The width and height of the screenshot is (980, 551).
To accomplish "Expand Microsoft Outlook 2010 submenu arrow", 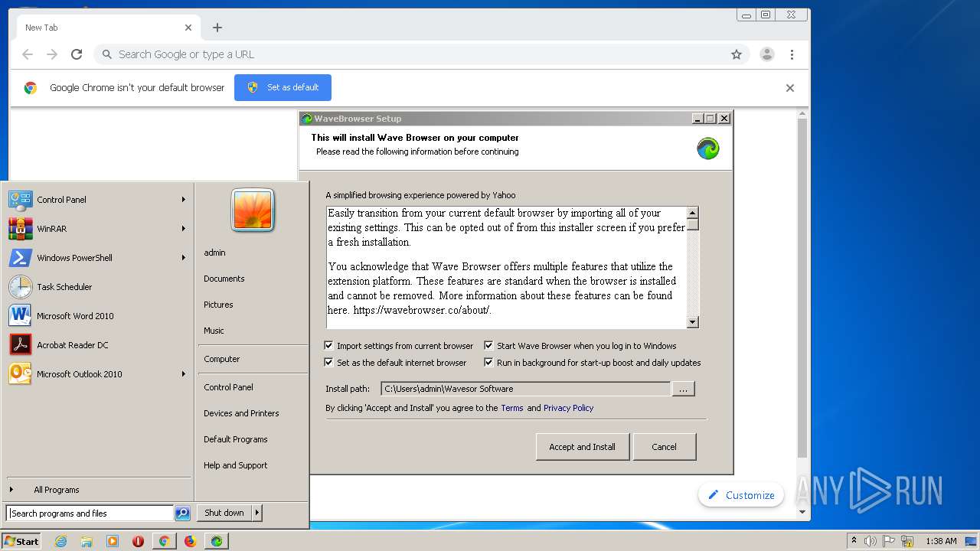I will tap(184, 374).
